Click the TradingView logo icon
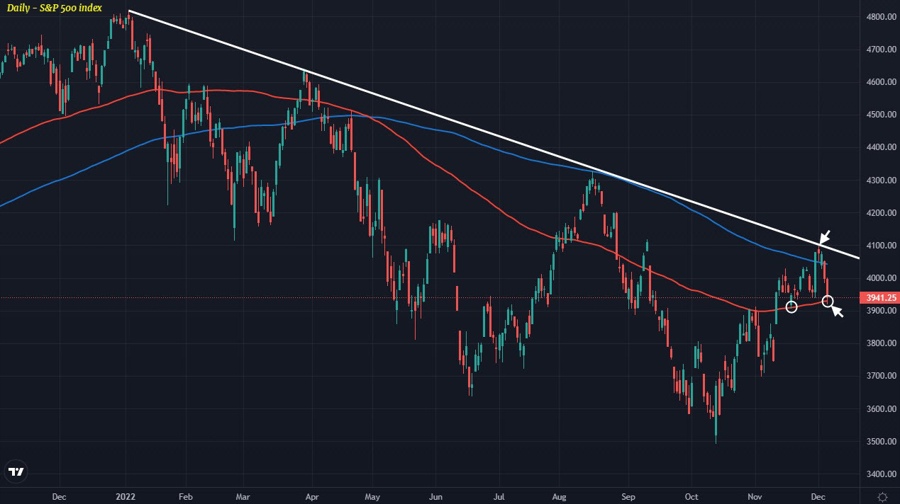Image resolution: width=900 pixels, height=504 pixels. (x=16, y=472)
